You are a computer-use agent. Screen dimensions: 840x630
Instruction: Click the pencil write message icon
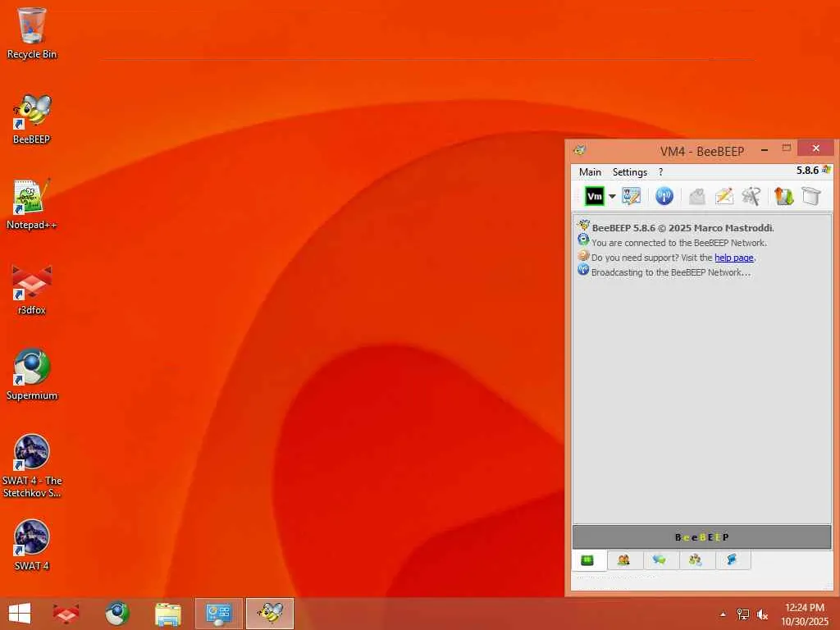[x=724, y=196]
